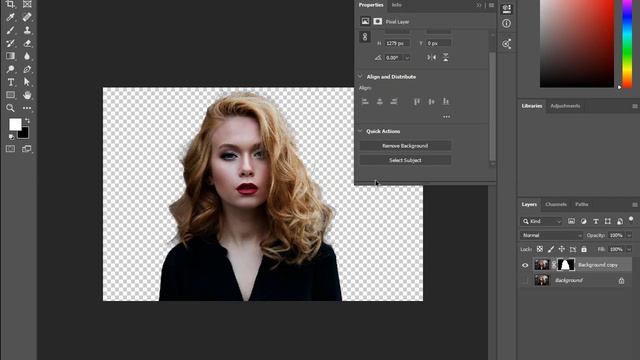Align top edges

pos(417,102)
